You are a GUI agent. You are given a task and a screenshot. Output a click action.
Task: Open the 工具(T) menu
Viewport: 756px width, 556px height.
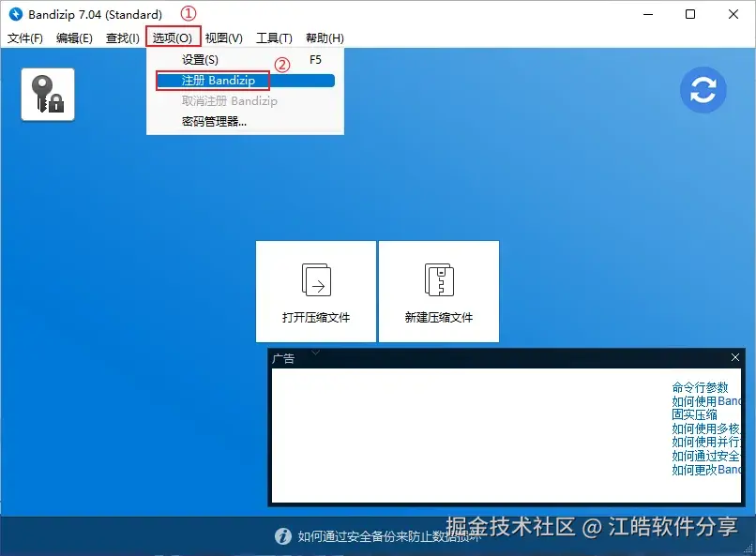(x=273, y=38)
